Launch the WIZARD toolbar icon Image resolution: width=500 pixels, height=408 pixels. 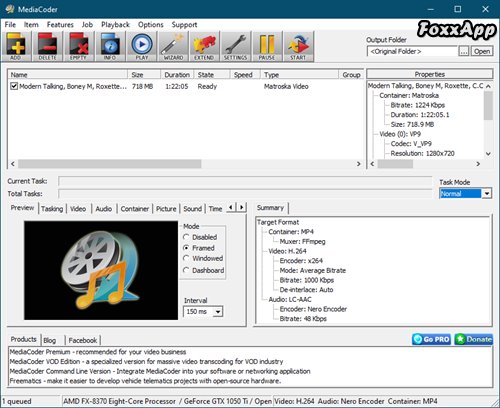[x=173, y=46]
